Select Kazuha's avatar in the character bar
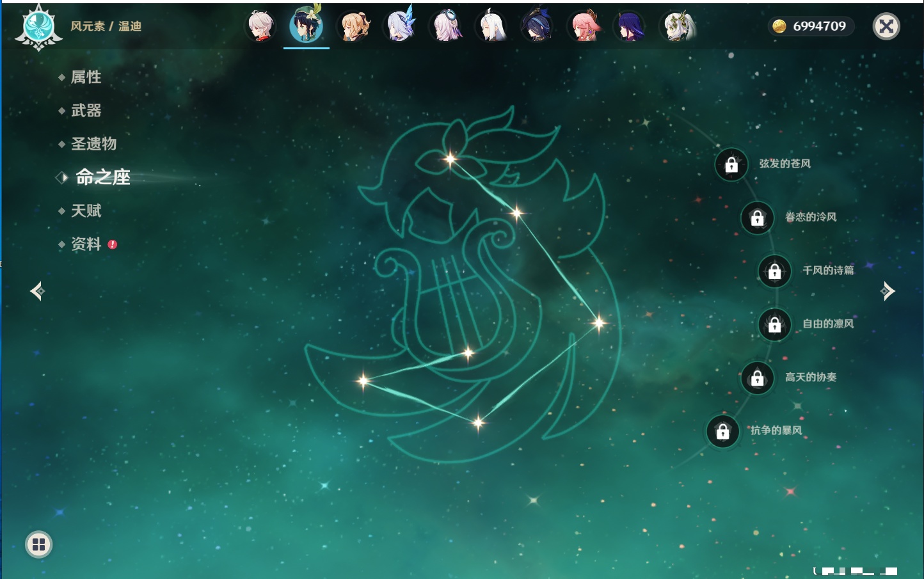The image size is (924, 579). pyautogui.click(x=260, y=26)
